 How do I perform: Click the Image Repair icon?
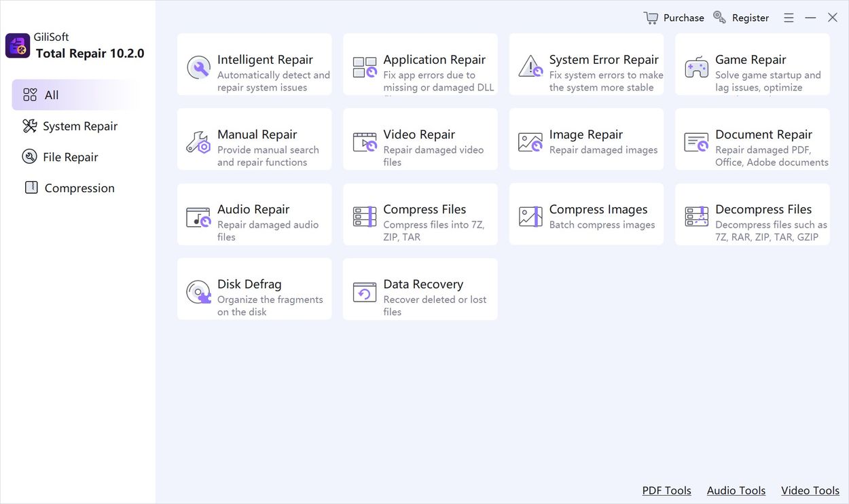(x=530, y=142)
